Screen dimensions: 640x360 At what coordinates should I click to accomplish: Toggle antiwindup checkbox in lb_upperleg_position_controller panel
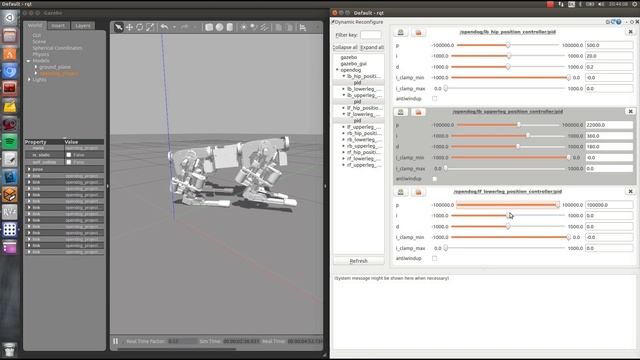(434, 178)
